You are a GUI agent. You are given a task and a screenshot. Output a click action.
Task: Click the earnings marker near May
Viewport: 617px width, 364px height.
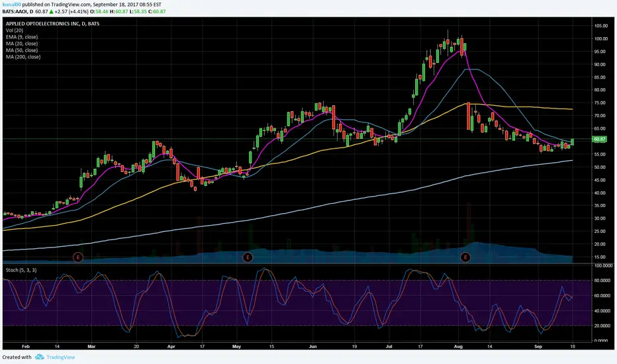248,257
